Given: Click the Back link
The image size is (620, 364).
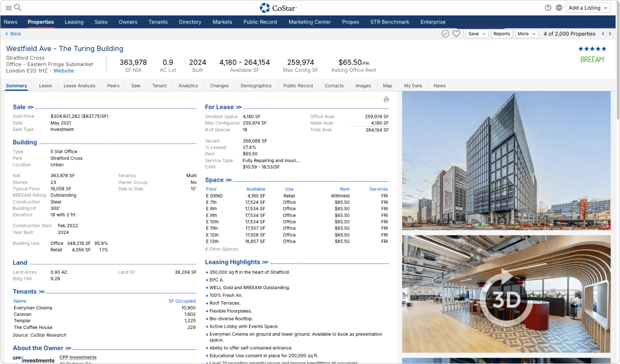Looking at the screenshot, I should point(13,34).
